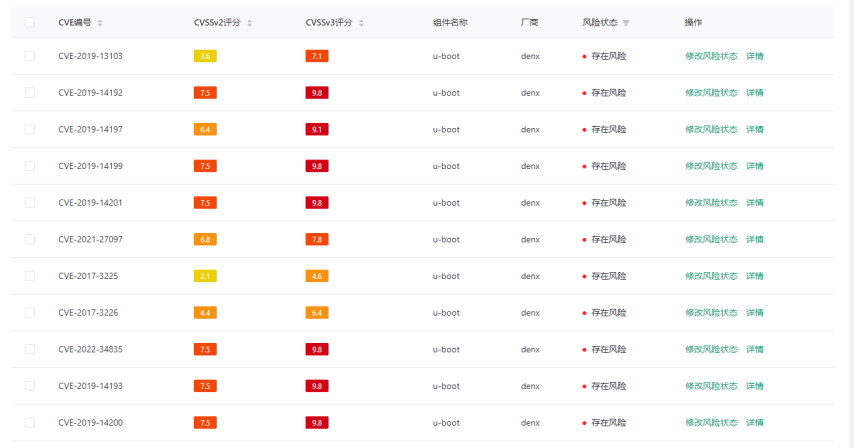Screen dimensions: 854x448
Task: Open the 风险状态 filter icon
Action: (626, 22)
